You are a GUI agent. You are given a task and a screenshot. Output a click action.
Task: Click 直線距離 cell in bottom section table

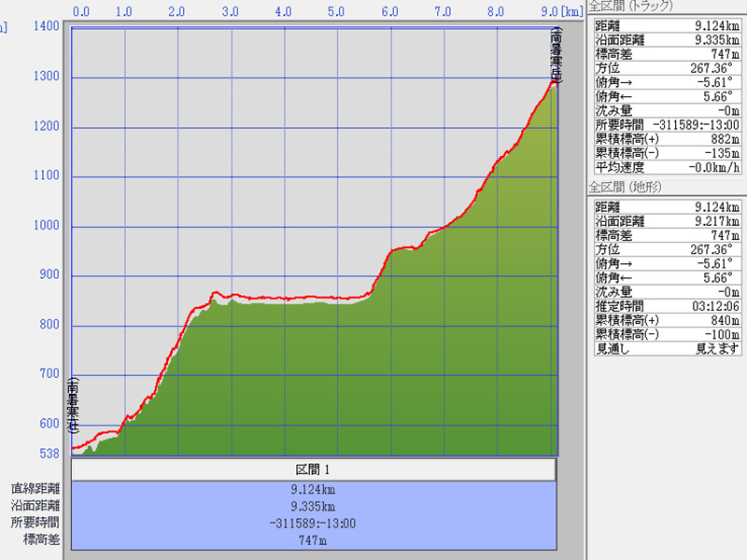[35, 488]
